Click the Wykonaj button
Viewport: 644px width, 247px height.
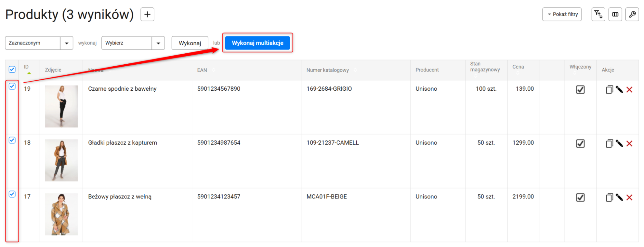click(190, 43)
